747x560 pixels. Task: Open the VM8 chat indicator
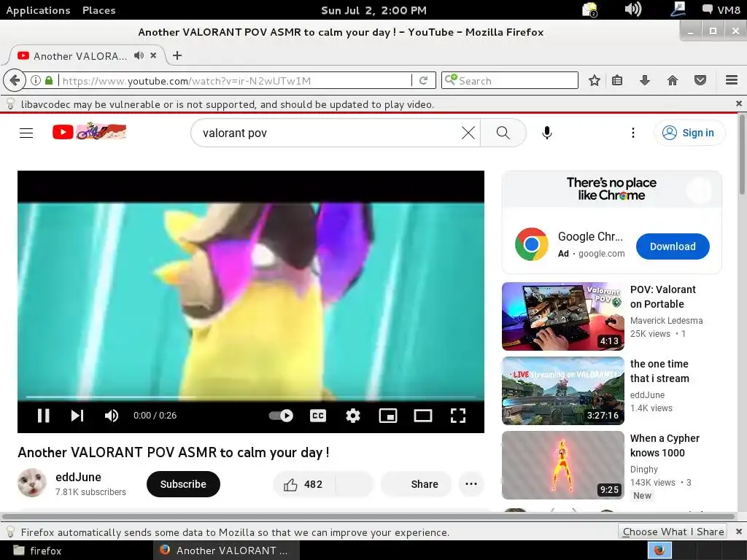point(721,9)
